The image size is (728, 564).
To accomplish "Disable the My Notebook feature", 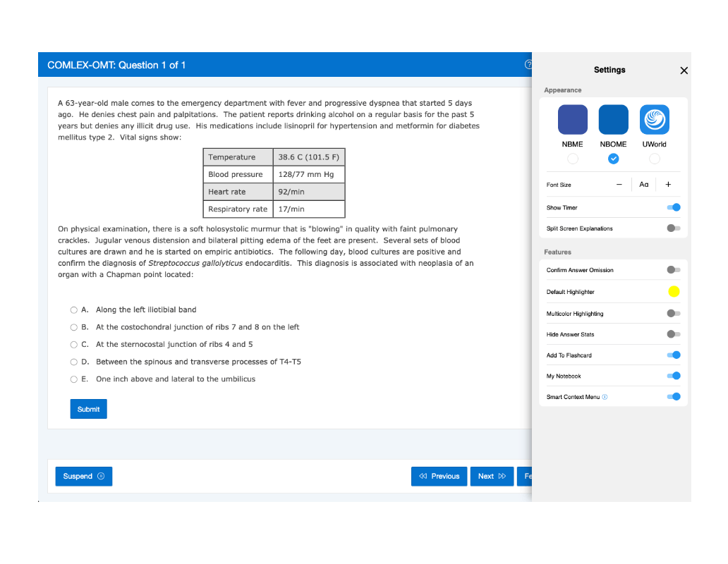I will [x=673, y=376].
